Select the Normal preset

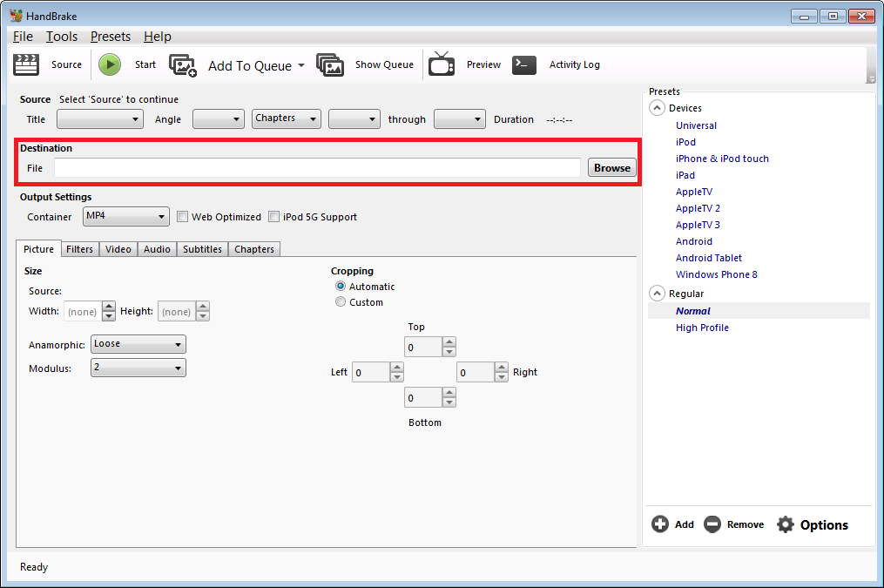(693, 311)
